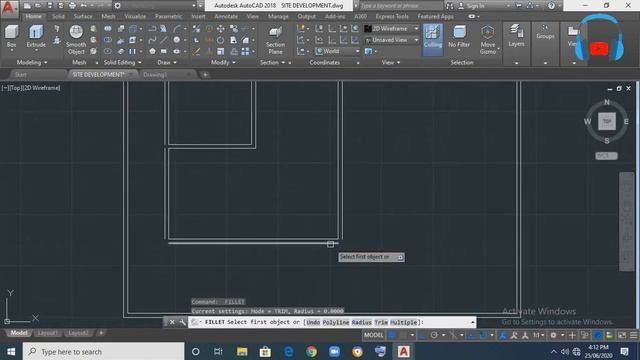Switch to the Start file tab
Screen dimensions: 640x360
pos(20,75)
